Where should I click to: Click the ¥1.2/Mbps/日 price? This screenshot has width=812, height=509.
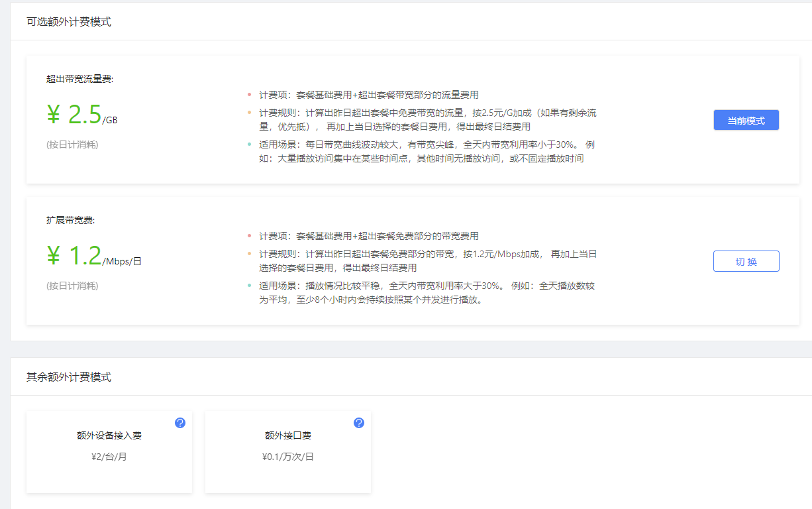pos(93,256)
